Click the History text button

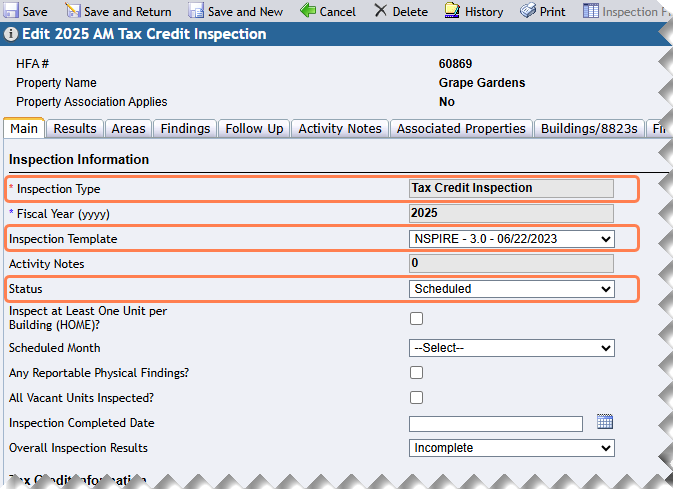point(484,12)
